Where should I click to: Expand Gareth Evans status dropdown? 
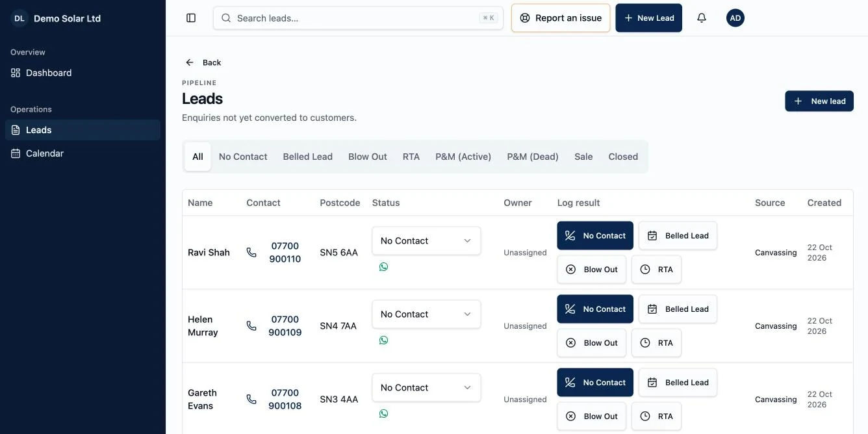[x=426, y=387]
